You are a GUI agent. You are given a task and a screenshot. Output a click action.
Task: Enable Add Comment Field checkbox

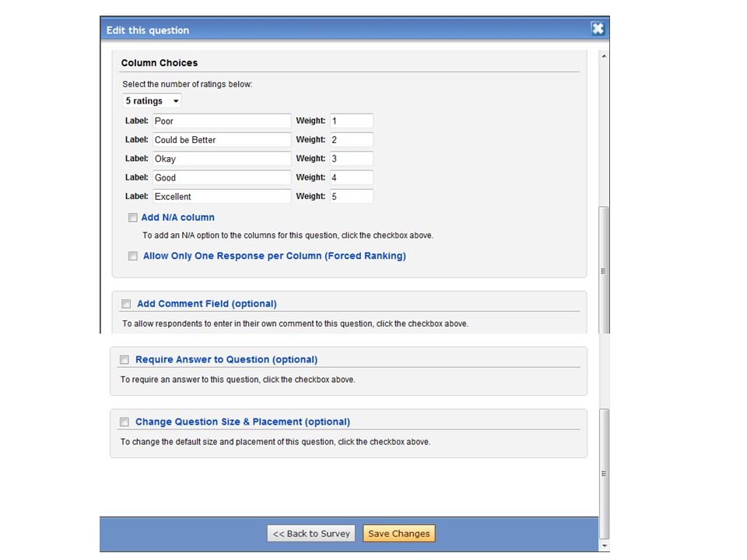coord(126,304)
